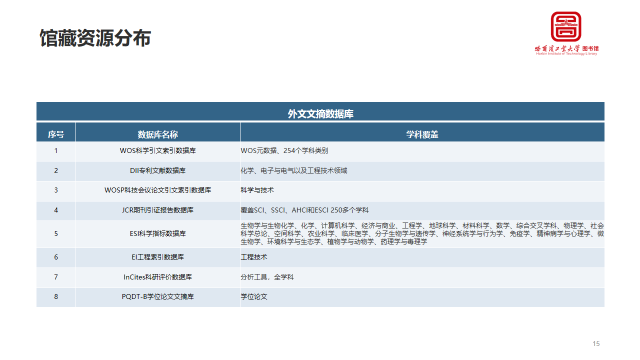Select the PQDT-B学位论文文摘库 cell
Screen dimensions: 640x360
point(158,297)
